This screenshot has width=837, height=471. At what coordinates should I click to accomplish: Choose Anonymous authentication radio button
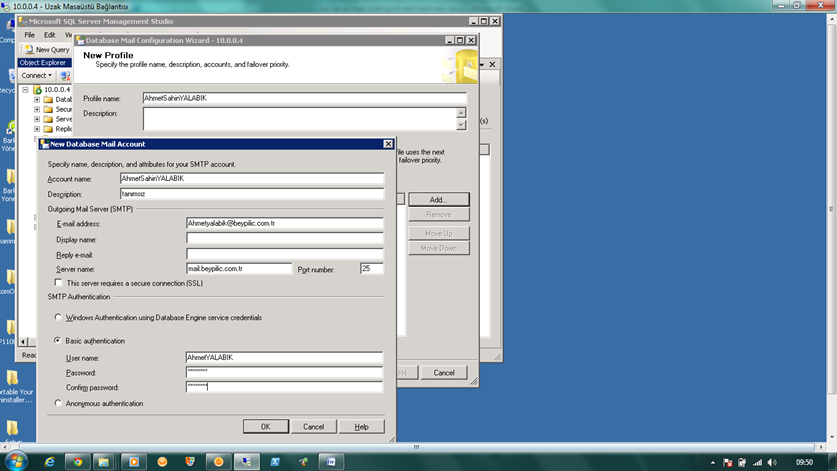58,403
